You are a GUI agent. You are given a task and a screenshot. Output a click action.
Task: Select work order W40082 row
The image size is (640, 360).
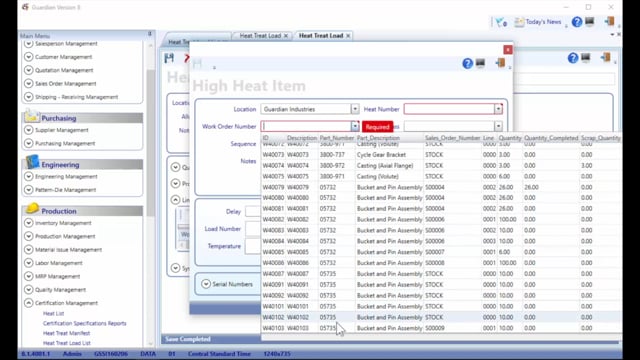point(441,220)
